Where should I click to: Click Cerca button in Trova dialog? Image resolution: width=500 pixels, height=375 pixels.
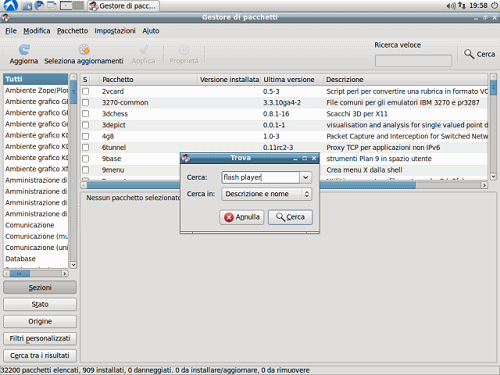point(290,217)
